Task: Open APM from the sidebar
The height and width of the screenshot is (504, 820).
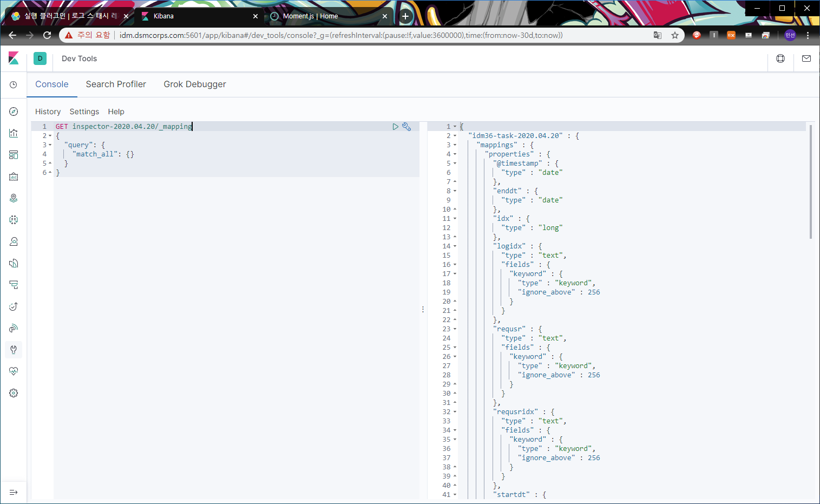Action: click(x=14, y=285)
